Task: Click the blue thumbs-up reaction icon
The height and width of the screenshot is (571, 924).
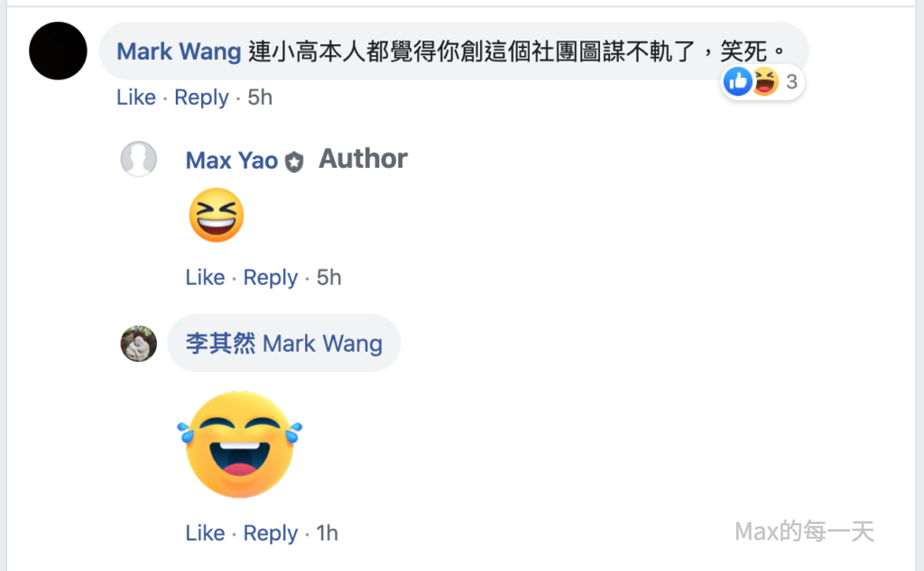Action: (x=737, y=81)
